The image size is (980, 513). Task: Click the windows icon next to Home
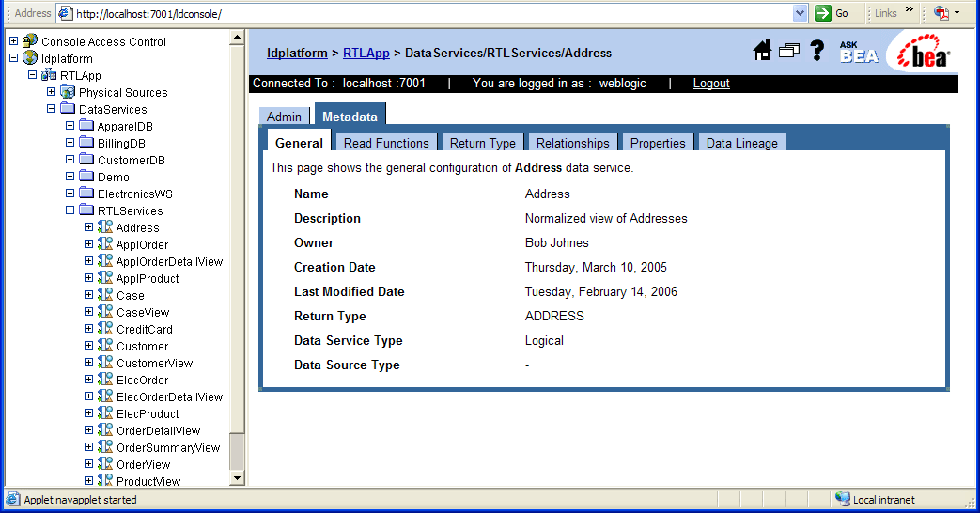788,51
